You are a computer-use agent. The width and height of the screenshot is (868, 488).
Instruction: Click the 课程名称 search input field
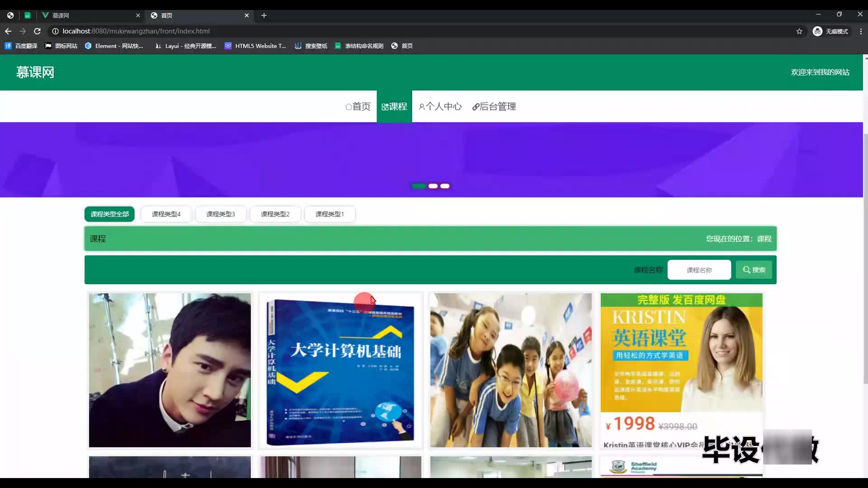click(699, 270)
